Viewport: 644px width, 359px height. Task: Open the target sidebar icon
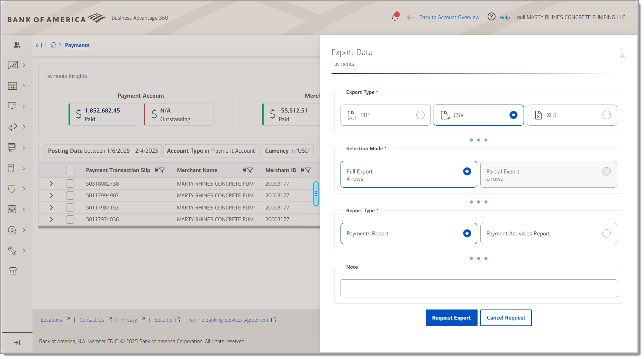click(x=12, y=209)
